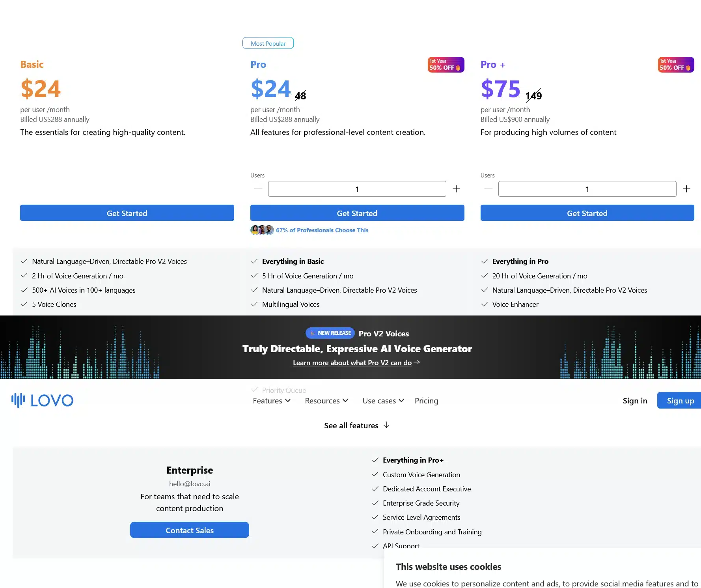Expand See all features
Viewport: 701px width, 588px height.
coord(356,425)
